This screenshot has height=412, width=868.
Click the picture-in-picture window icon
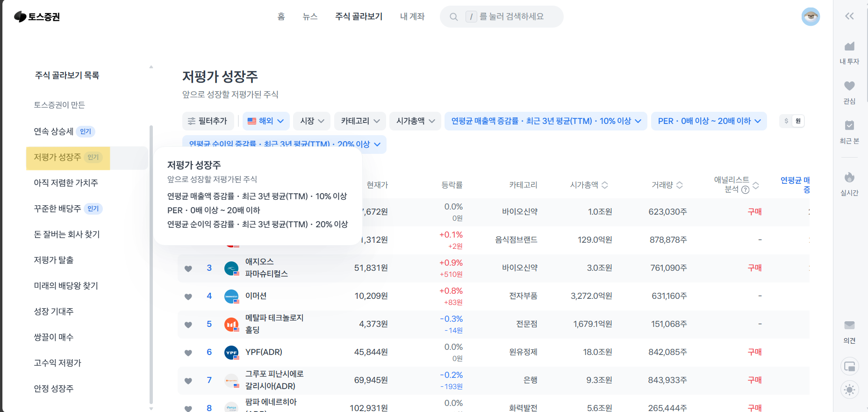(850, 367)
